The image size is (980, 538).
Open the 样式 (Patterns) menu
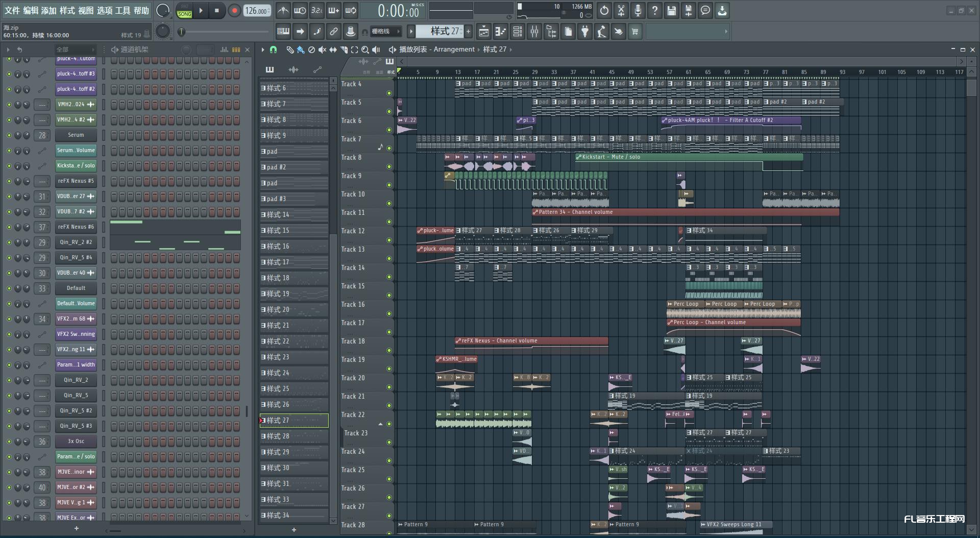point(67,10)
